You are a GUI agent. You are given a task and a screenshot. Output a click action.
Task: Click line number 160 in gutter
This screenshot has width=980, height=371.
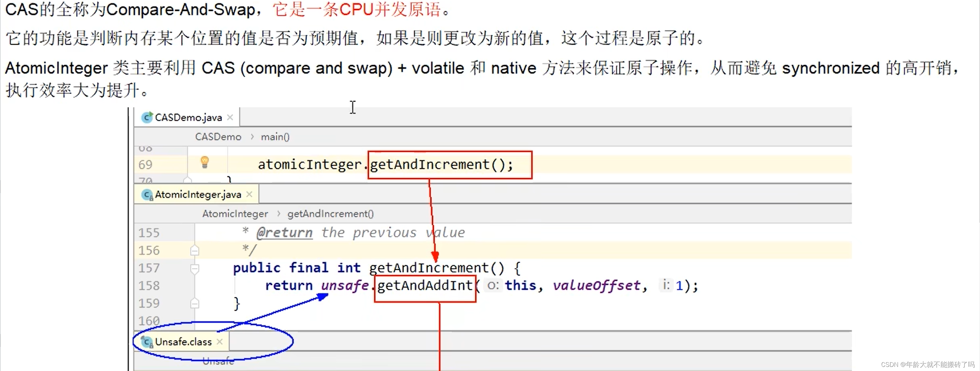pyautogui.click(x=149, y=321)
